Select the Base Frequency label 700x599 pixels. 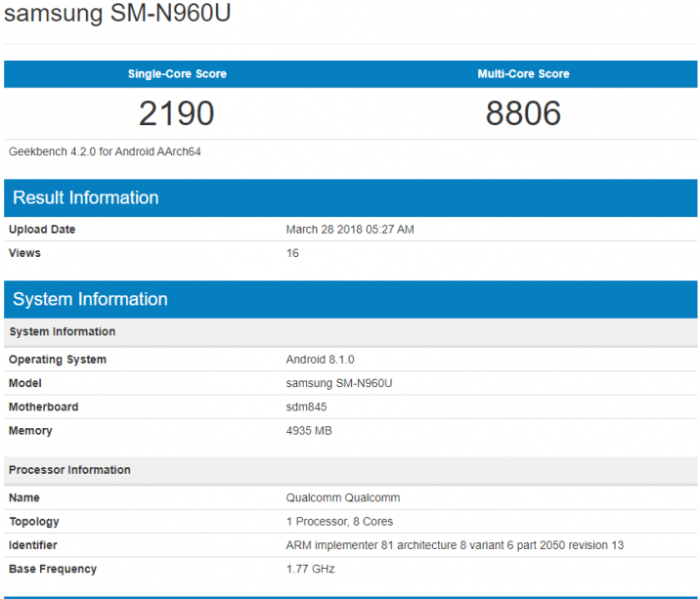53,569
